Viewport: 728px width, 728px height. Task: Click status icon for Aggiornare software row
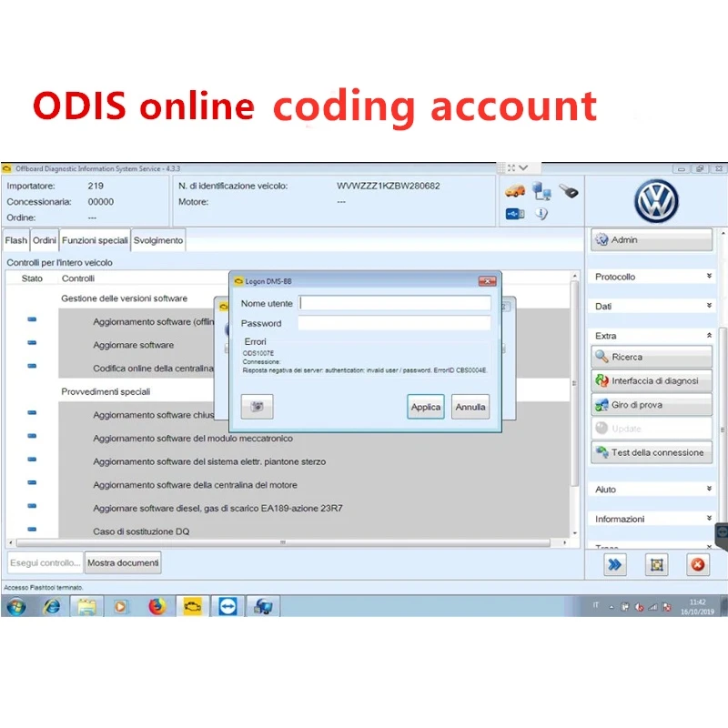[32, 343]
